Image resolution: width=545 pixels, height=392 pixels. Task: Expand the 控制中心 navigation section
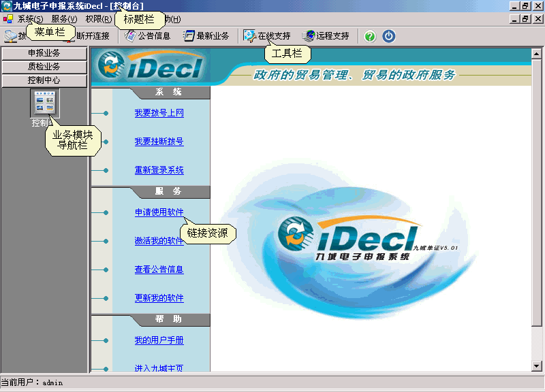pyautogui.click(x=44, y=80)
